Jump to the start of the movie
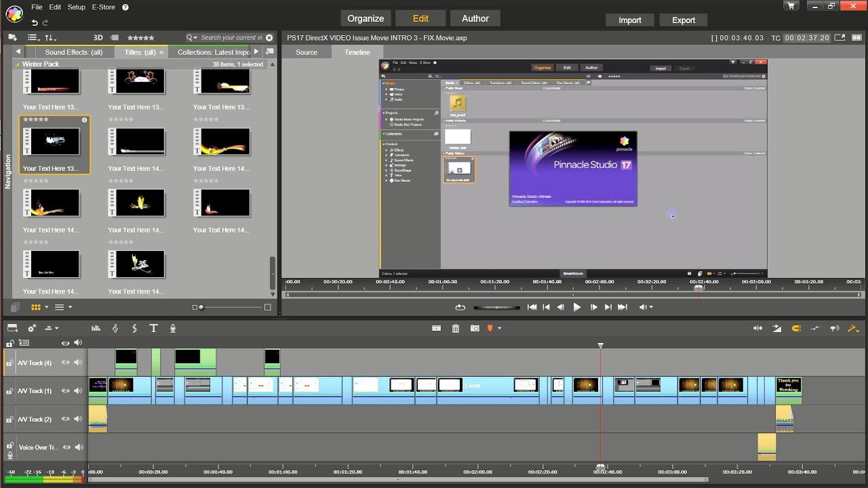This screenshot has width=868, height=488. [532, 307]
